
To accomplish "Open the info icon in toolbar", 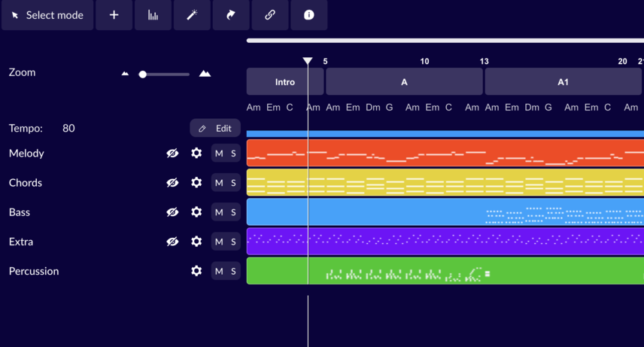I will [x=308, y=15].
